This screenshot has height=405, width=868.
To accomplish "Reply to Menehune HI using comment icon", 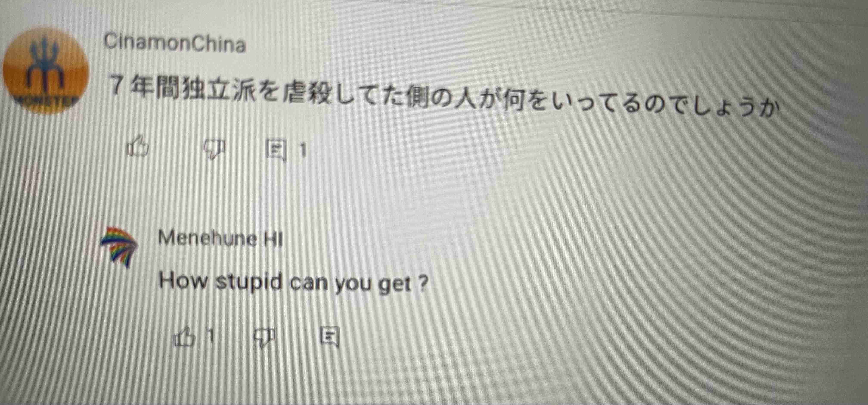I will [x=330, y=337].
